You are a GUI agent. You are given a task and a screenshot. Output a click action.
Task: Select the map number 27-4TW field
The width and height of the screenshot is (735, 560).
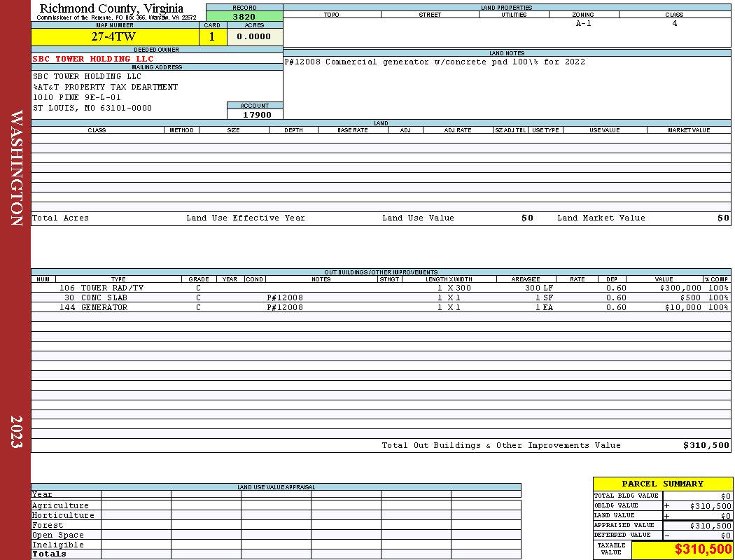tap(115, 36)
